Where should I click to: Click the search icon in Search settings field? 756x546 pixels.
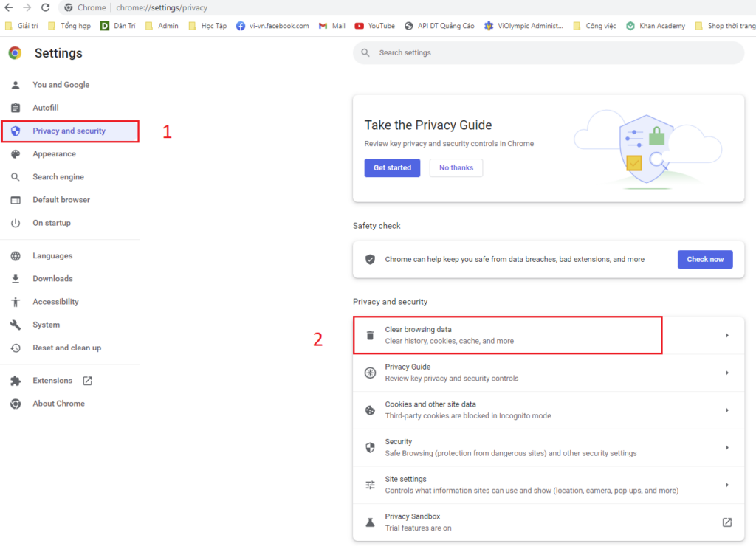pyautogui.click(x=365, y=52)
